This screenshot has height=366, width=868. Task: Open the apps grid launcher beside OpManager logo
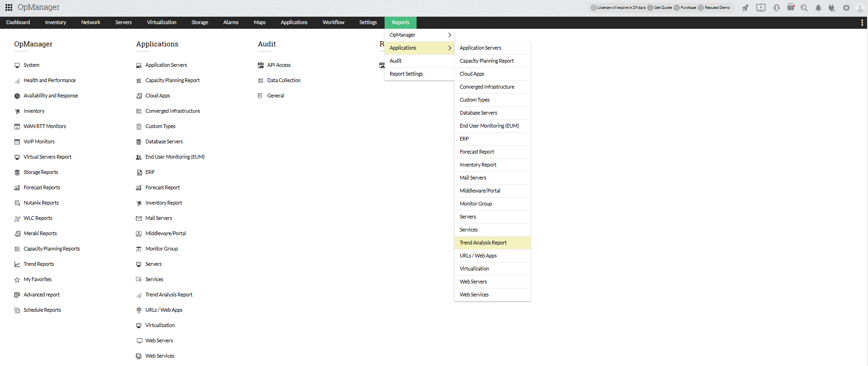click(x=9, y=7)
